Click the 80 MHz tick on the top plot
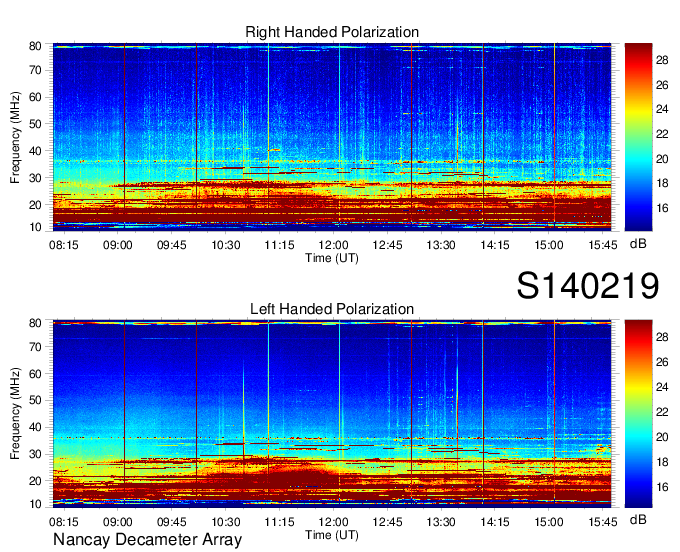The height and width of the screenshot is (552, 680). [x=35, y=46]
